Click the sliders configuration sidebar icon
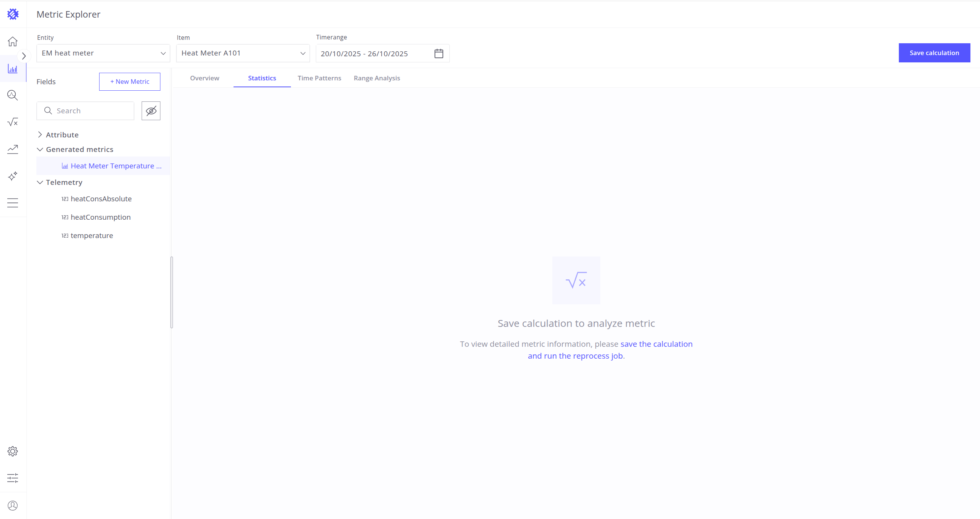 (13, 478)
